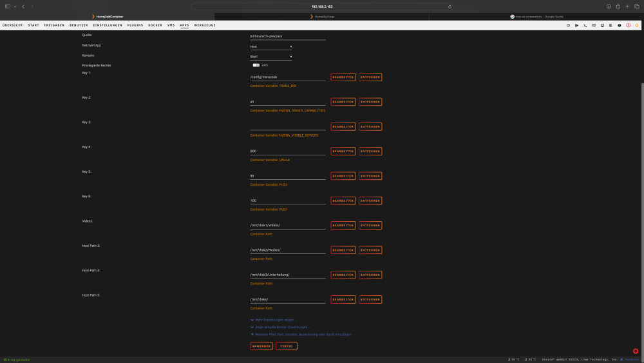644x363 pixels.
Task: Click the feedback speech-bubble icon
Action: pos(594,26)
